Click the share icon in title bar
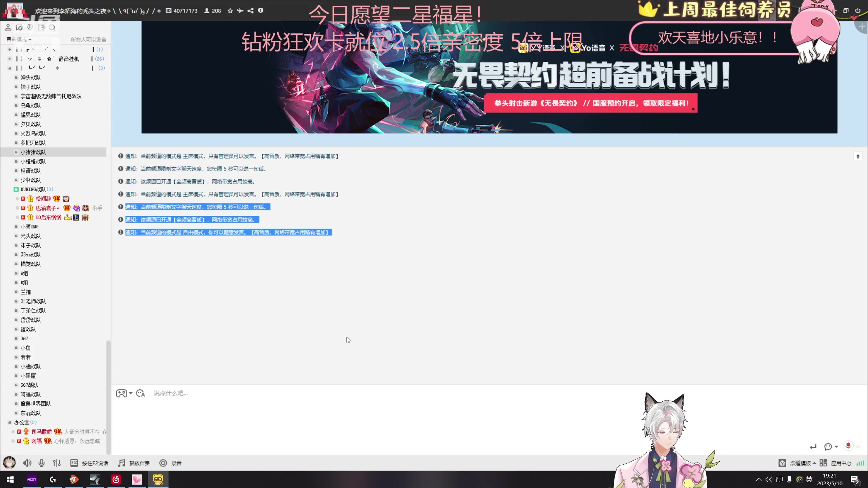 point(251,11)
